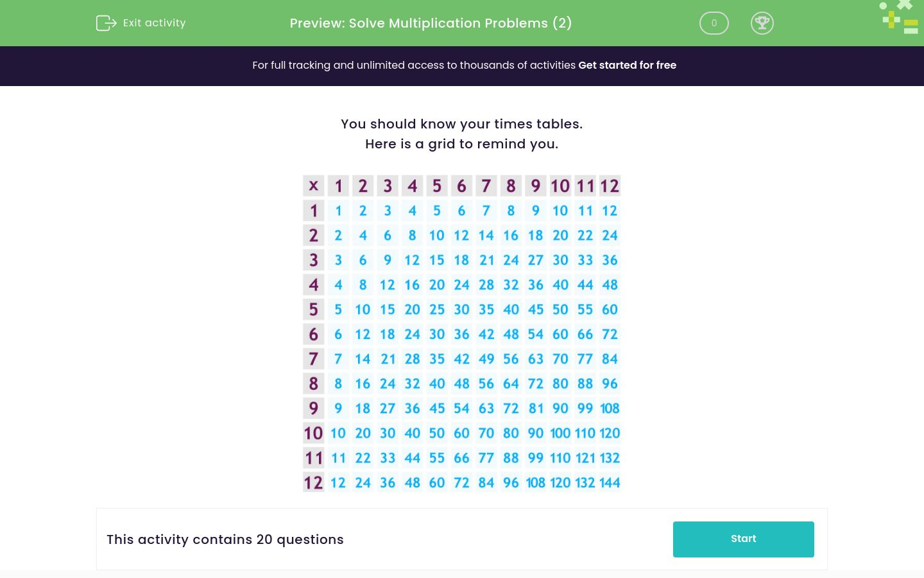Click the cell showing 121

click(585, 458)
